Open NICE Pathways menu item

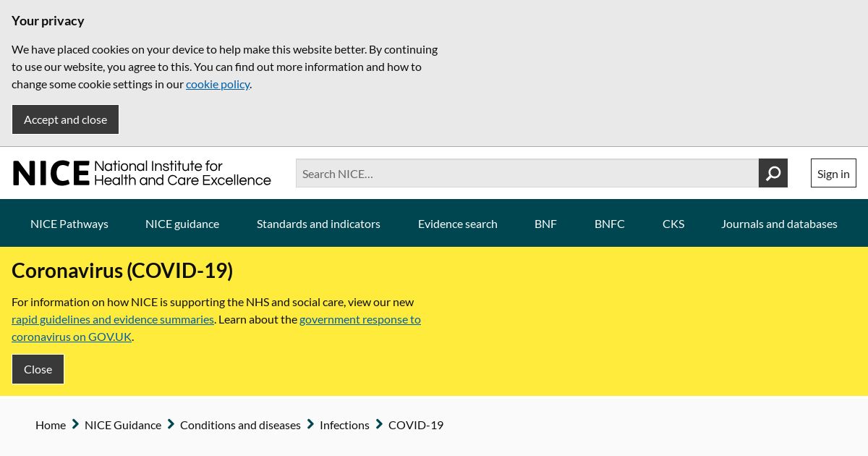pos(69,224)
